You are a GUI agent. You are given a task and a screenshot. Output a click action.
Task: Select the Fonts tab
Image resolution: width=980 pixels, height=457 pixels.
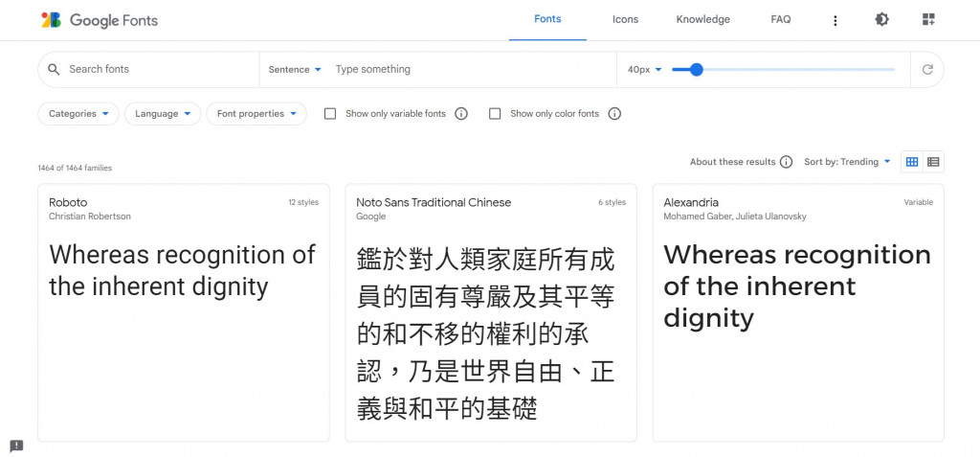coord(547,19)
